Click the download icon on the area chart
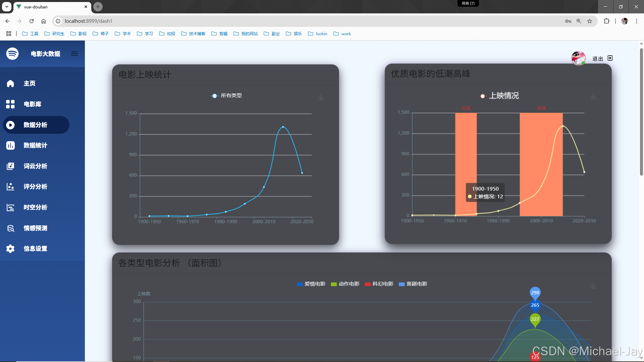 click(593, 286)
